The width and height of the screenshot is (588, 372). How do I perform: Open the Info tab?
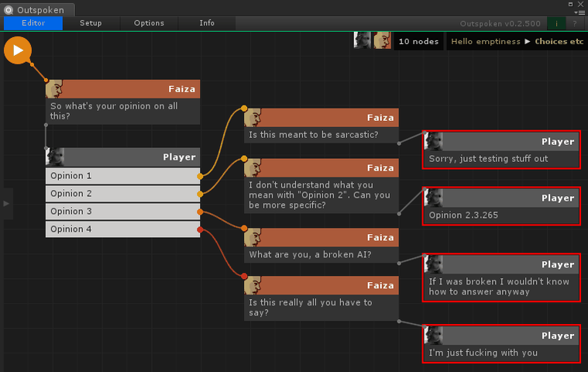click(207, 23)
